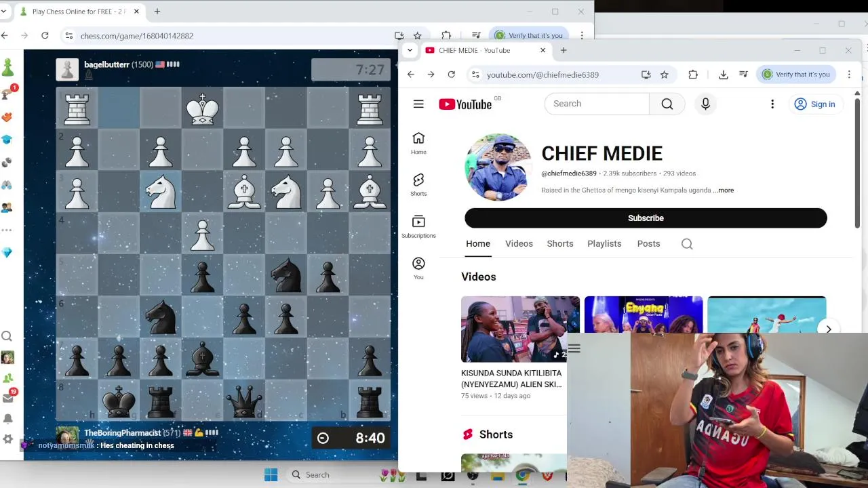The width and height of the screenshot is (868, 488).
Task: Click the search icon beside Posts tab
Action: click(x=687, y=244)
